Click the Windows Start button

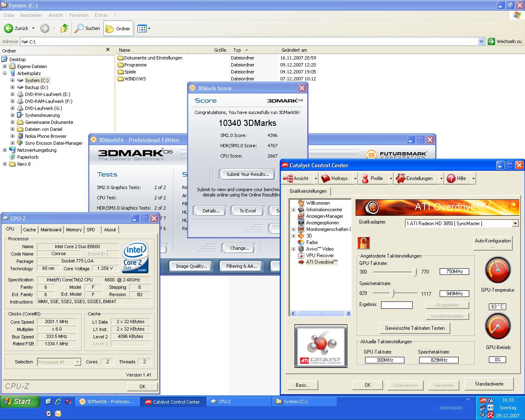click(x=20, y=402)
